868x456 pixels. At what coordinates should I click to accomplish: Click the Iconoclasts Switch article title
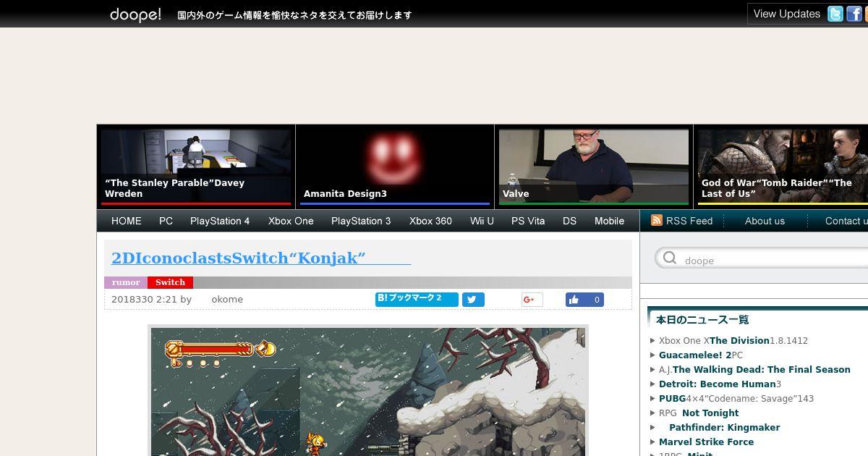[261, 258]
